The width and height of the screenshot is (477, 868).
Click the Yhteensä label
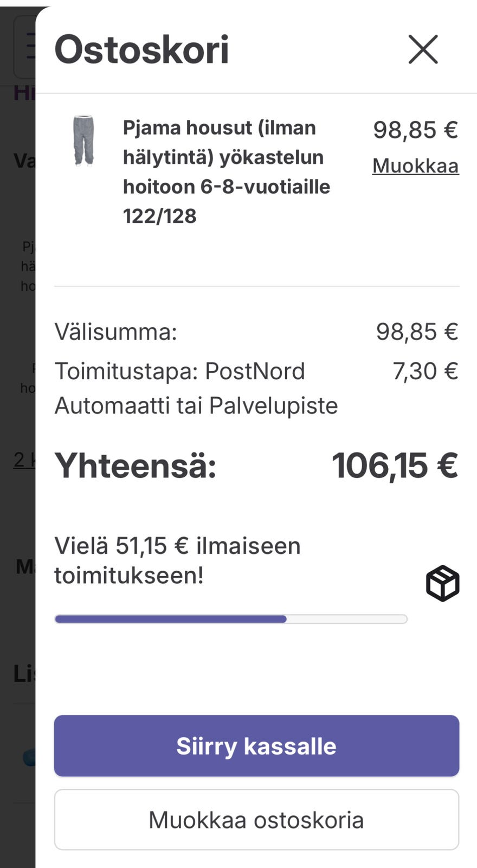click(x=136, y=465)
